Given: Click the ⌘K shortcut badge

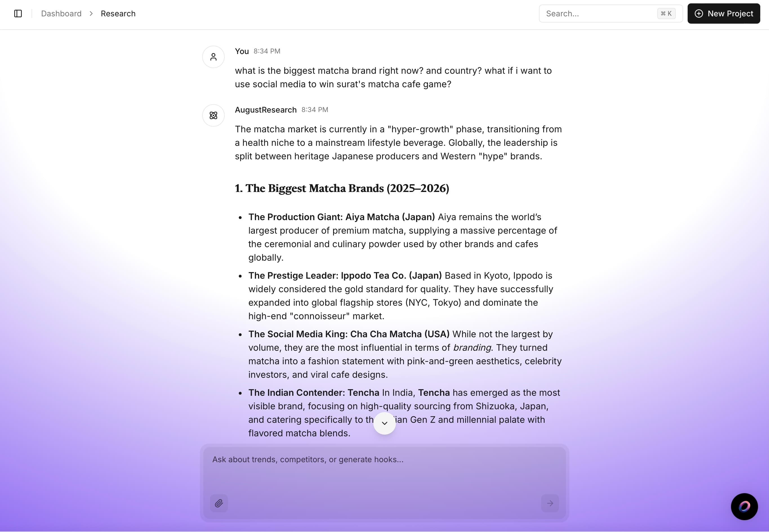Looking at the screenshot, I should pos(666,14).
